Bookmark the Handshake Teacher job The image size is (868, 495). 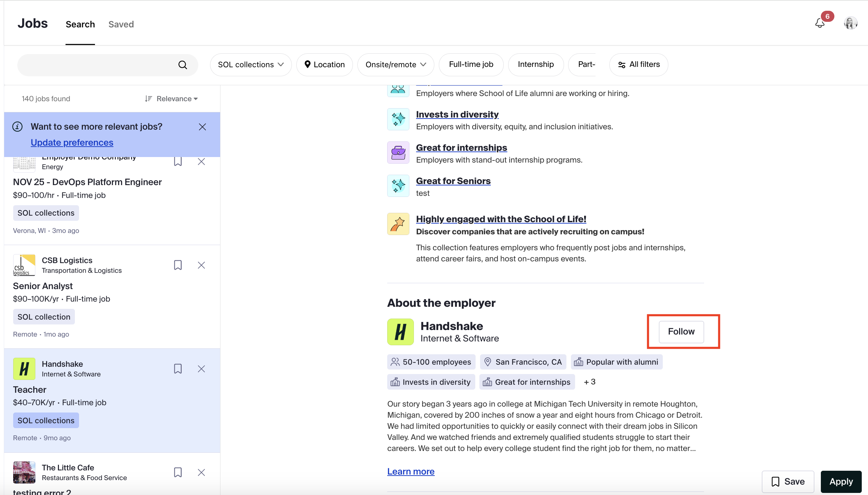(x=178, y=369)
